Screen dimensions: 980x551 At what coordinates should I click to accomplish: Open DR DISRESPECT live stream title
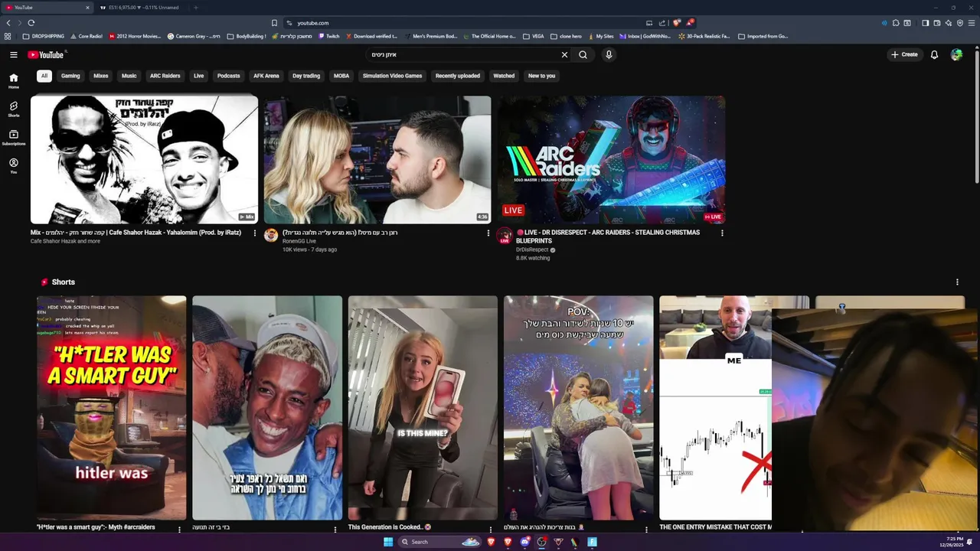click(608, 236)
